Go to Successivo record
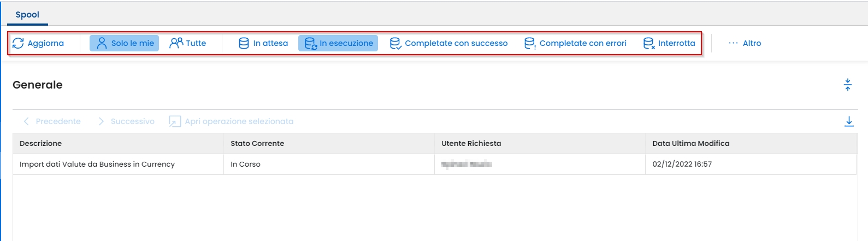This screenshot has width=868, height=241. [x=126, y=121]
